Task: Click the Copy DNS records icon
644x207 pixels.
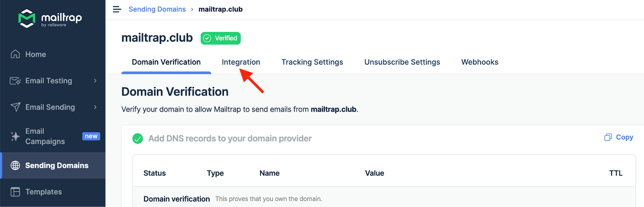Action: click(608, 137)
